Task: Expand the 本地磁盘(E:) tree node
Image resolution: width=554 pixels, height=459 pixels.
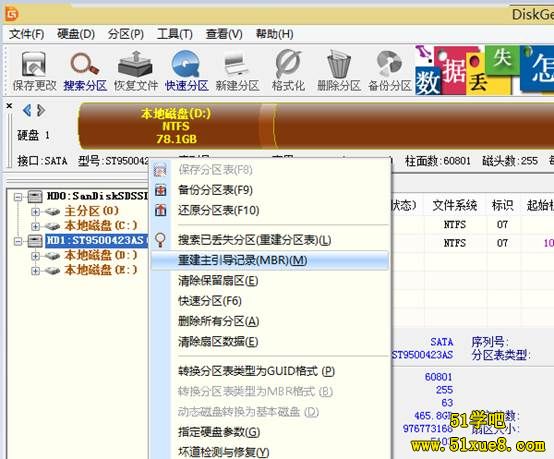Action: (35, 271)
